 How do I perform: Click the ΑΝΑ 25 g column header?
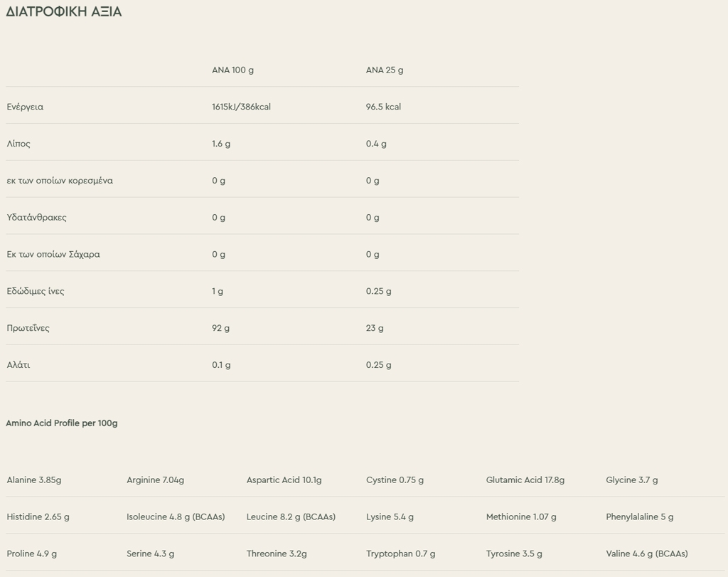tap(385, 70)
